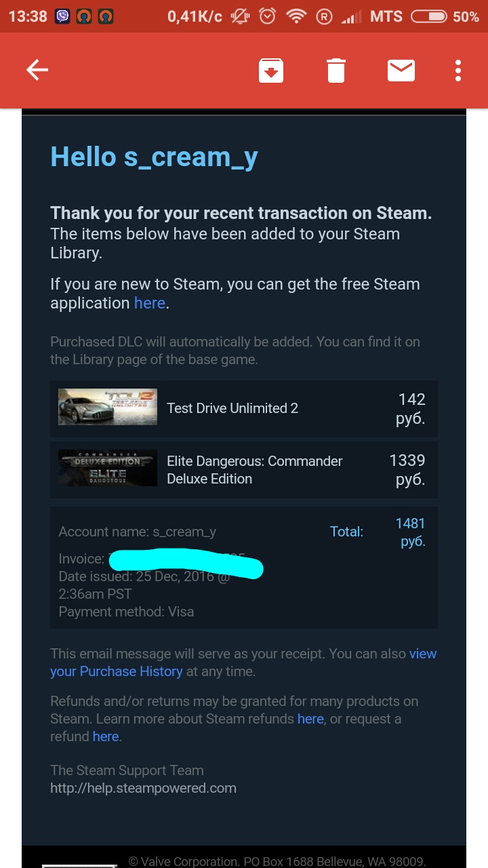Open help.steampowered.com link
Image resolution: width=488 pixels, height=868 pixels.
coord(143,788)
